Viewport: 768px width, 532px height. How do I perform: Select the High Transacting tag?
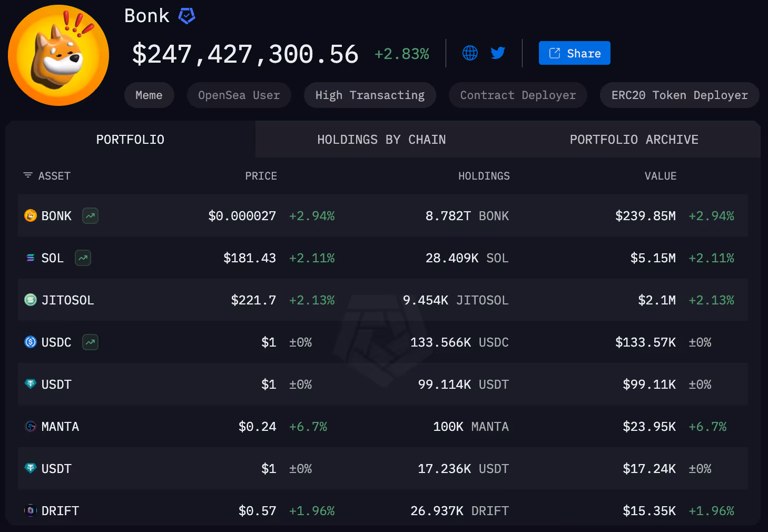point(370,95)
